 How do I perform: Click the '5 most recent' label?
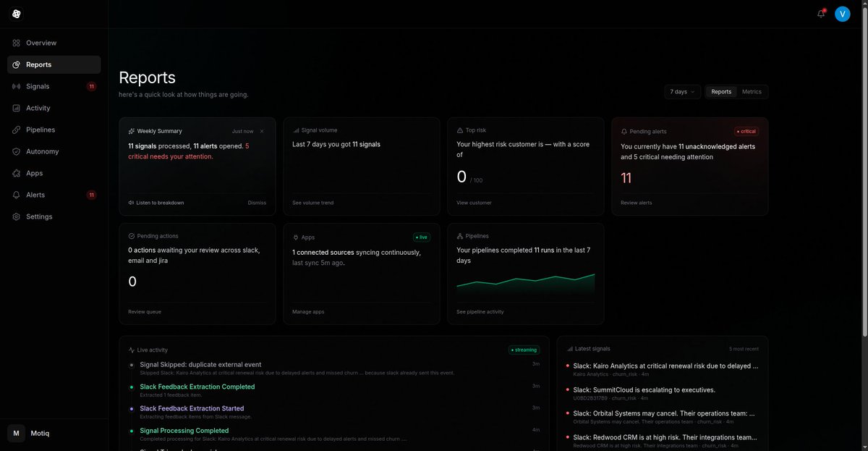744,349
